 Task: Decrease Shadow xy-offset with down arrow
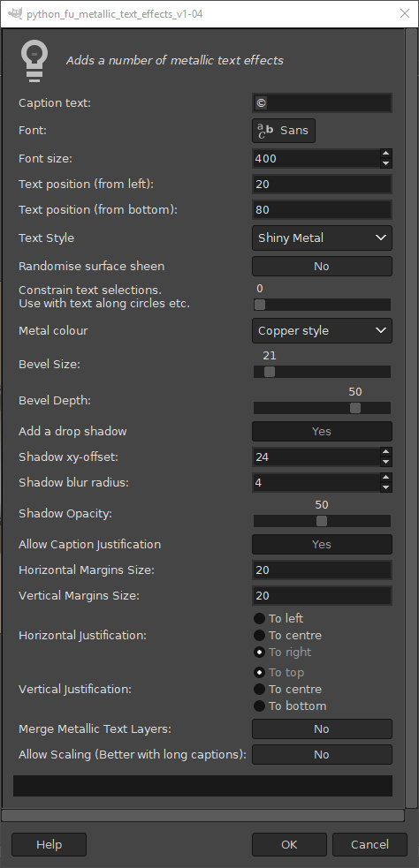pyautogui.click(x=386, y=462)
